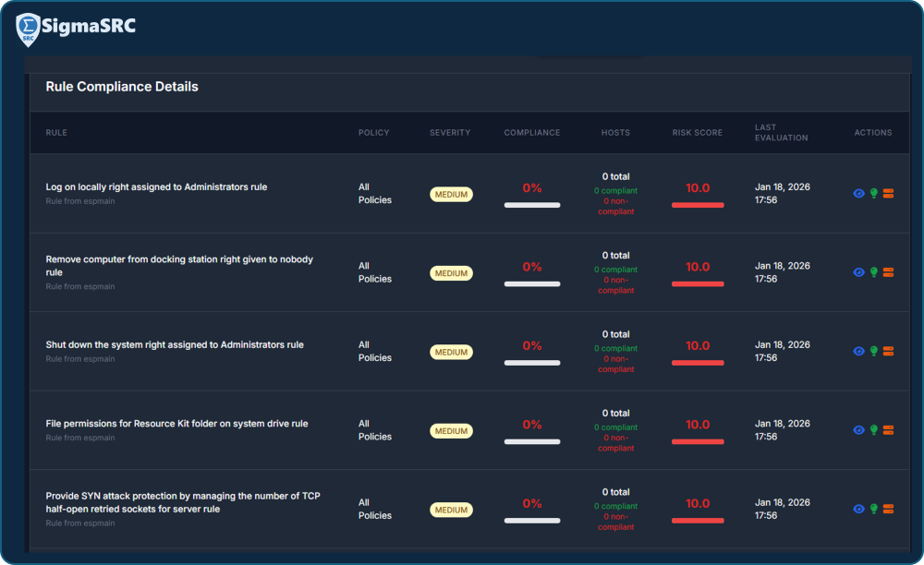Viewport: 924px width, 565px height.
Task: Click 'All Policies' in Log on locally row
Action: tap(375, 194)
